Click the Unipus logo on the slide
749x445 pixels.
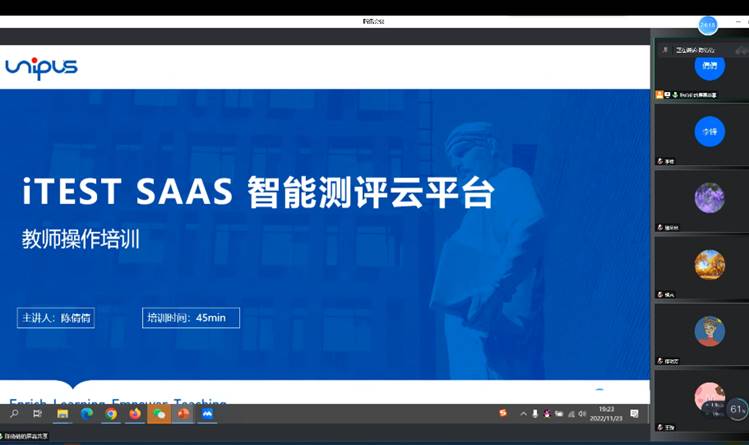[41, 67]
